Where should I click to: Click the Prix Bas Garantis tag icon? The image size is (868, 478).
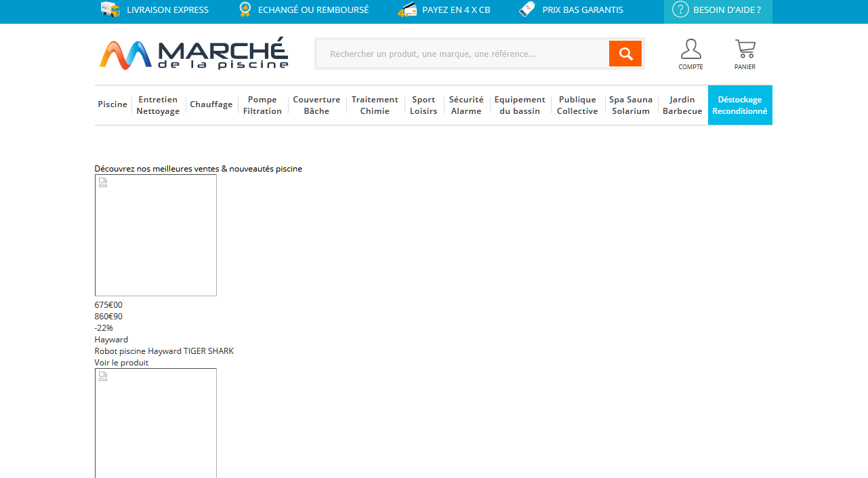526,9
